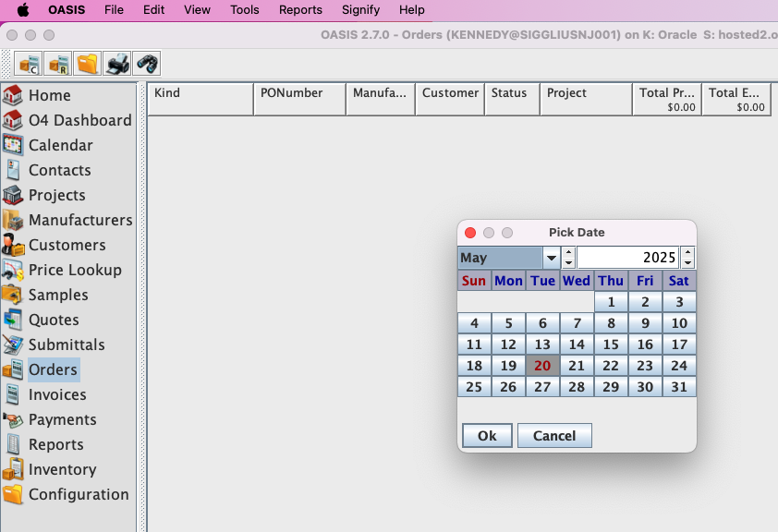Open the View menu
Viewport: 778px width, 532px height.
coord(197,10)
